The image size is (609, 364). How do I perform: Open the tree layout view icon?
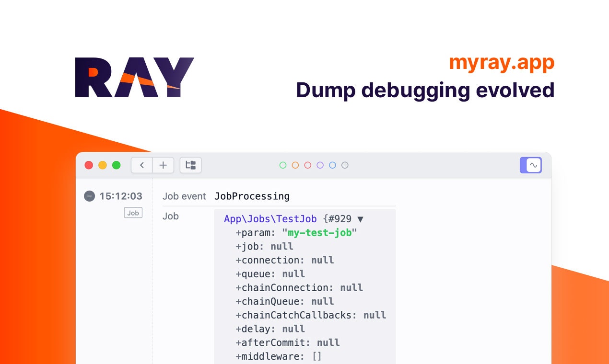[x=191, y=165]
